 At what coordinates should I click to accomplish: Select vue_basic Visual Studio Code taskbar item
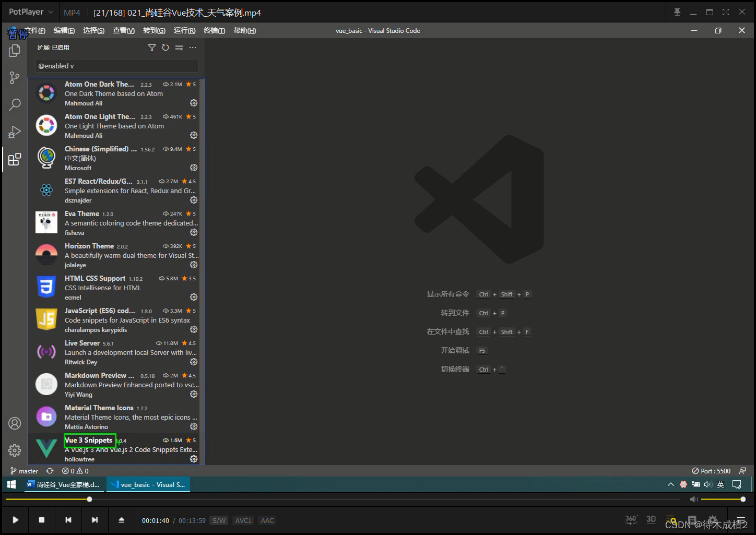(148, 484)
